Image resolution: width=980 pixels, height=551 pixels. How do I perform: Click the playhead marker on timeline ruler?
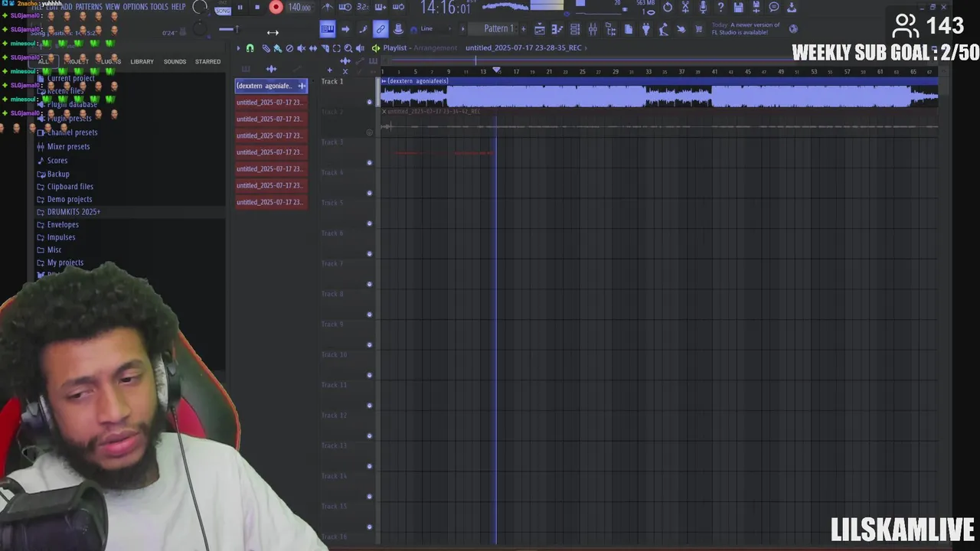[x=496, y=71]
